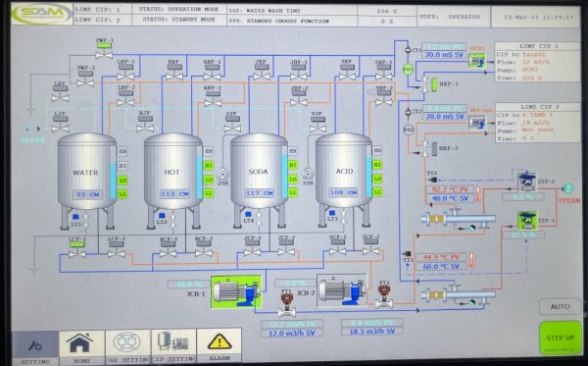
Task: Edit the 12.0 m3/h SV flow setpoint
Action: pyautogui.click(x=292, y=333)
